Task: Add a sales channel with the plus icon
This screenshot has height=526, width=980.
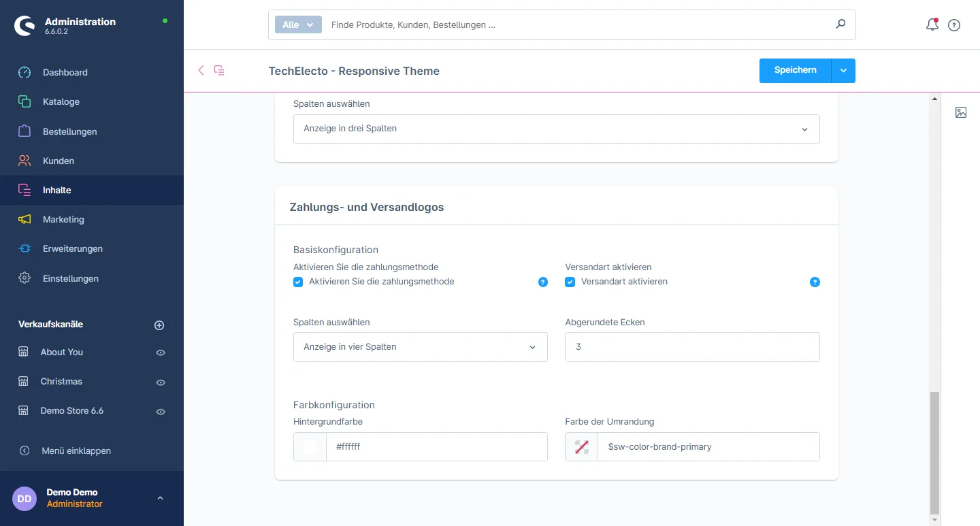Action: click(x=159, y=325)
